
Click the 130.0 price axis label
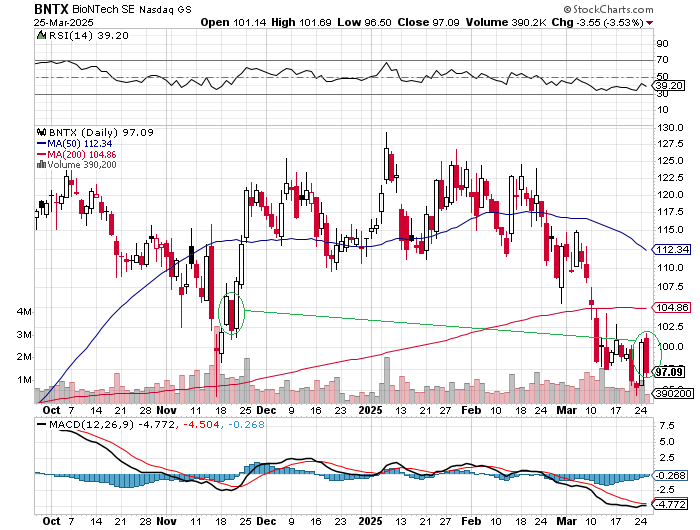click(670, 128)
